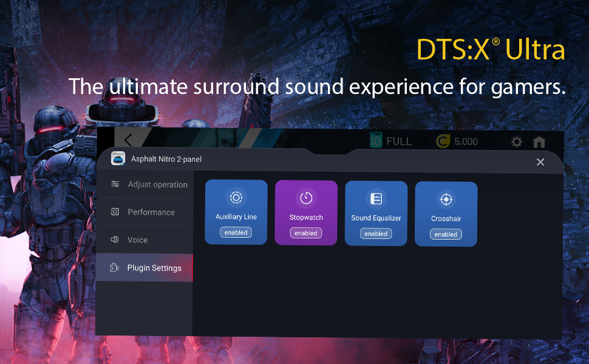Click the Performance chip icon
The height and width of the screenshot is (364, 589).
(x=115, y=212)
